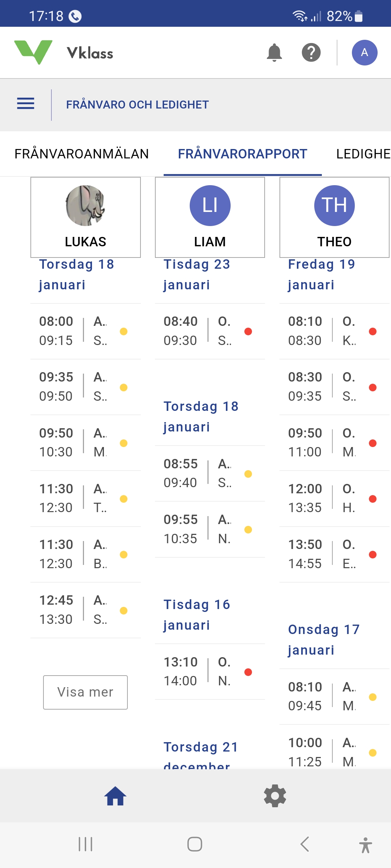Open Liam's 08:40–09:30 absence entry
Viewport: 391px width, 868px height.
coord(210,331)
